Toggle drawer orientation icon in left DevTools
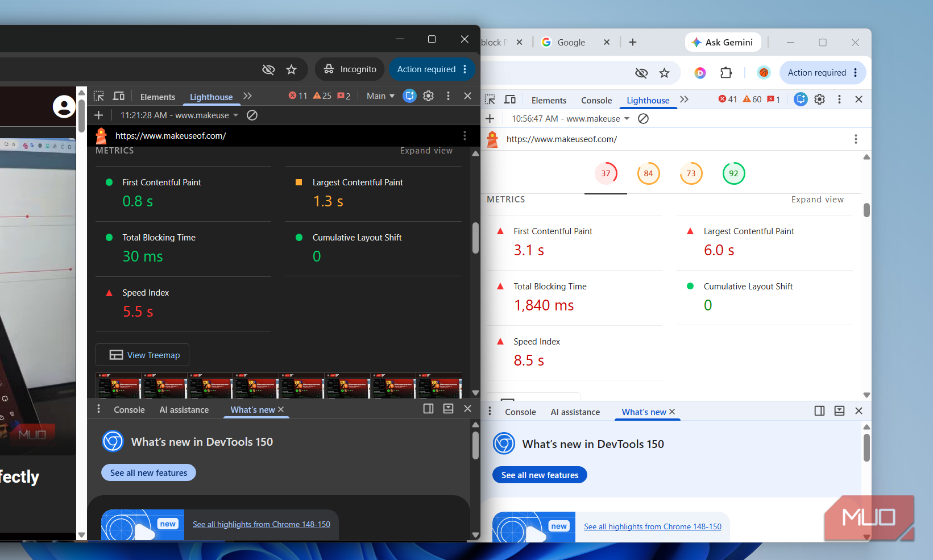 click(x=429, y=409)
